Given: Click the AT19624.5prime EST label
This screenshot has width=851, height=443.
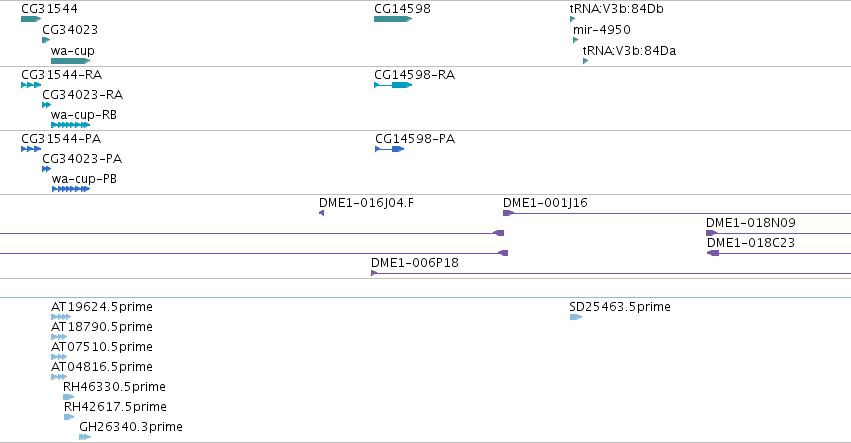Looking at the screenshot, I should pyautogui.click(x=102, y=307).
